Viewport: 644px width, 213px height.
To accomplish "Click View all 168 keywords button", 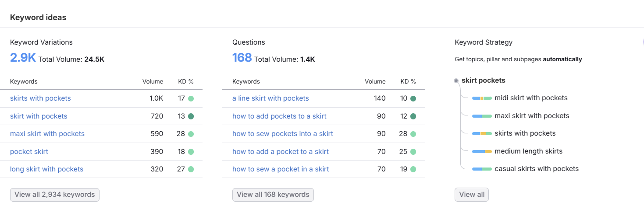I will tap(273, 195).
